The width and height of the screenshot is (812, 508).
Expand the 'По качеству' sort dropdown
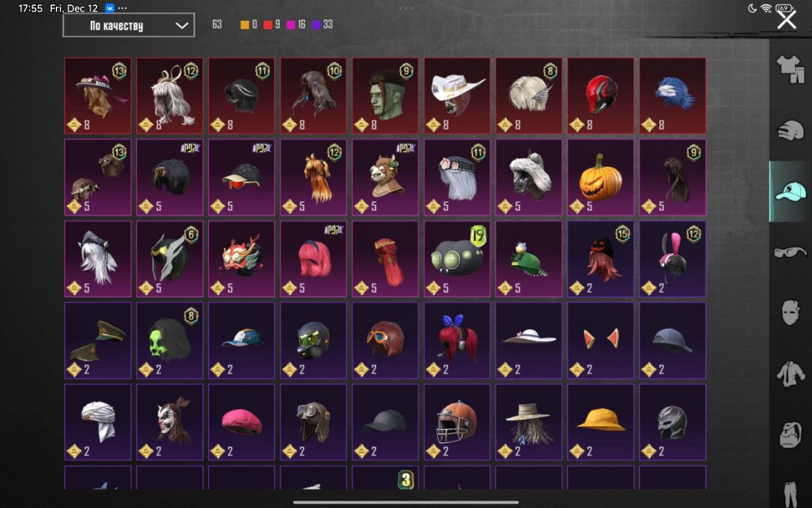pos(129,25)
